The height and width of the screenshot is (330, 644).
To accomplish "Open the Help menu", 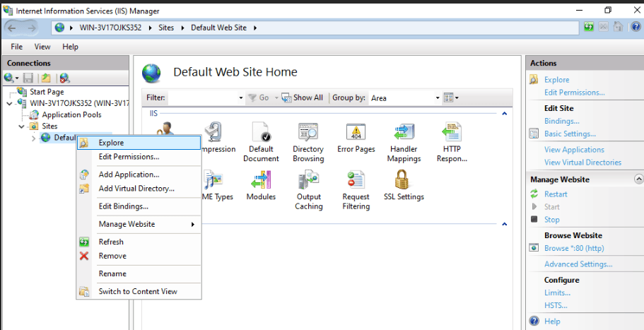I will click(70, 47).
